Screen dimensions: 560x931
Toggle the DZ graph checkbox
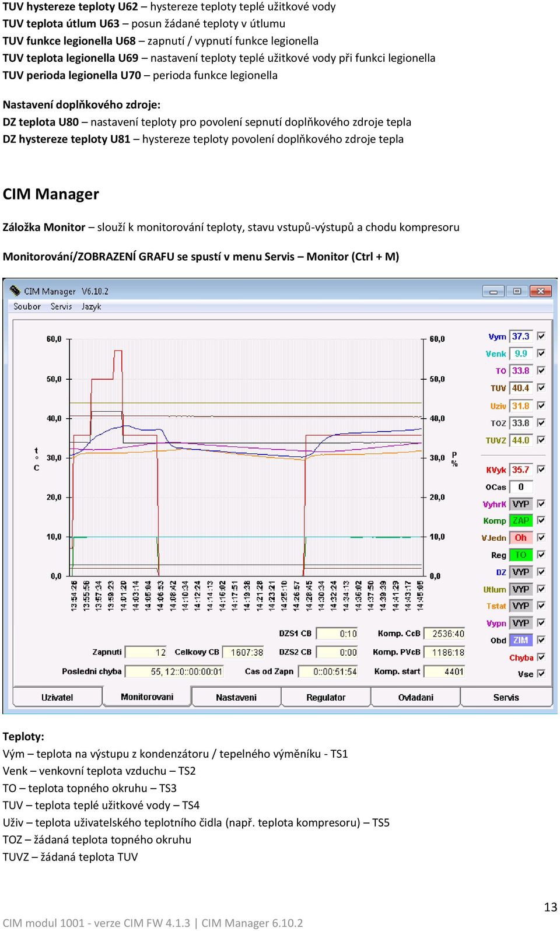click(x=541, y=572)
